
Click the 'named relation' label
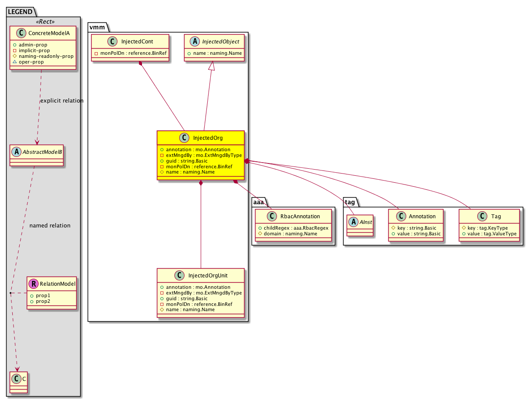pos(50,226)
